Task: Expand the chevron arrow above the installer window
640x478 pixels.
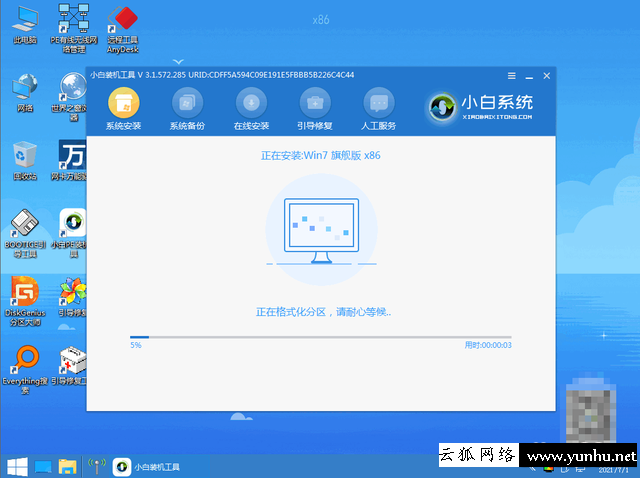Action: pos(178,62)
